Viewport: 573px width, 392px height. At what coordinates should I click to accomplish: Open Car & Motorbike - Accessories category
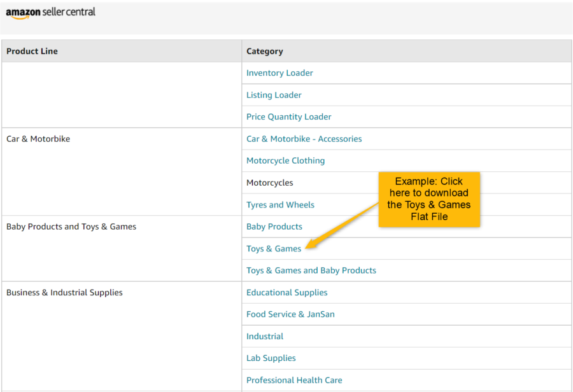click(304, 139)
